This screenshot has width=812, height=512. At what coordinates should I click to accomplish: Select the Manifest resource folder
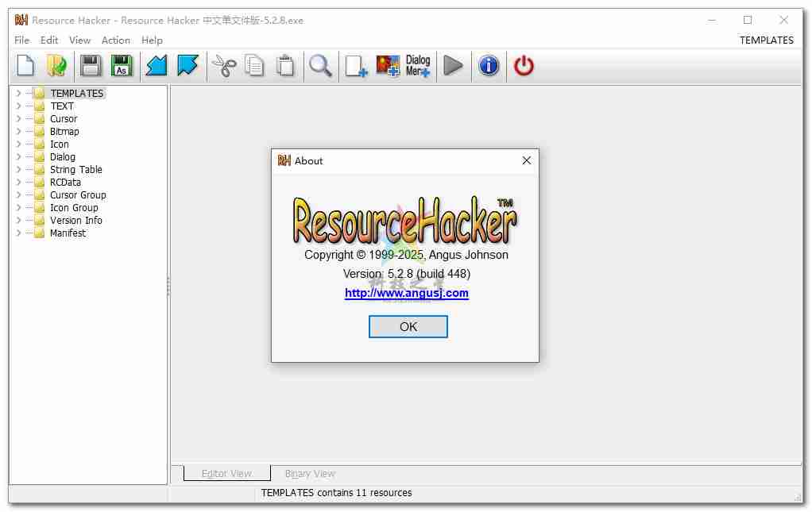click(x=67, y=233)
